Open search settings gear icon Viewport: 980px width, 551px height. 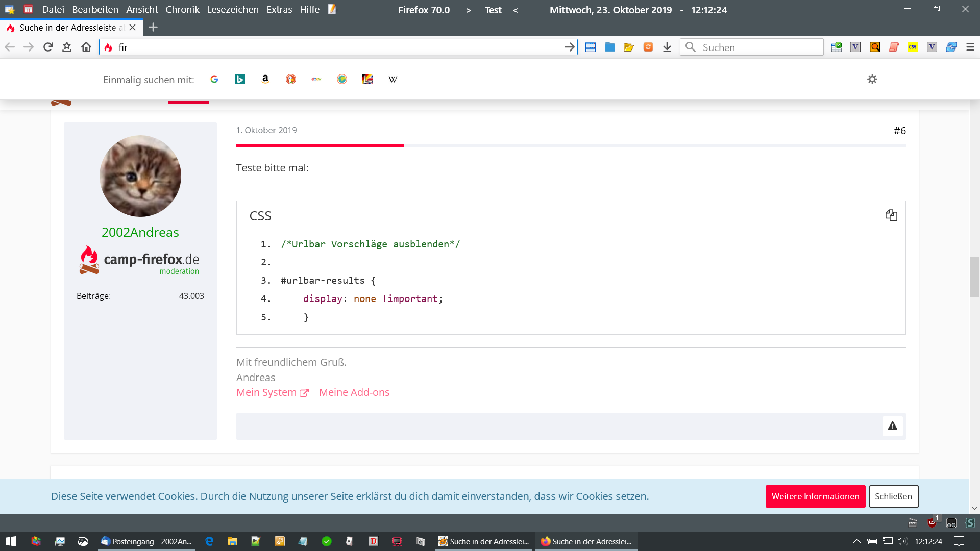[872, 79]
